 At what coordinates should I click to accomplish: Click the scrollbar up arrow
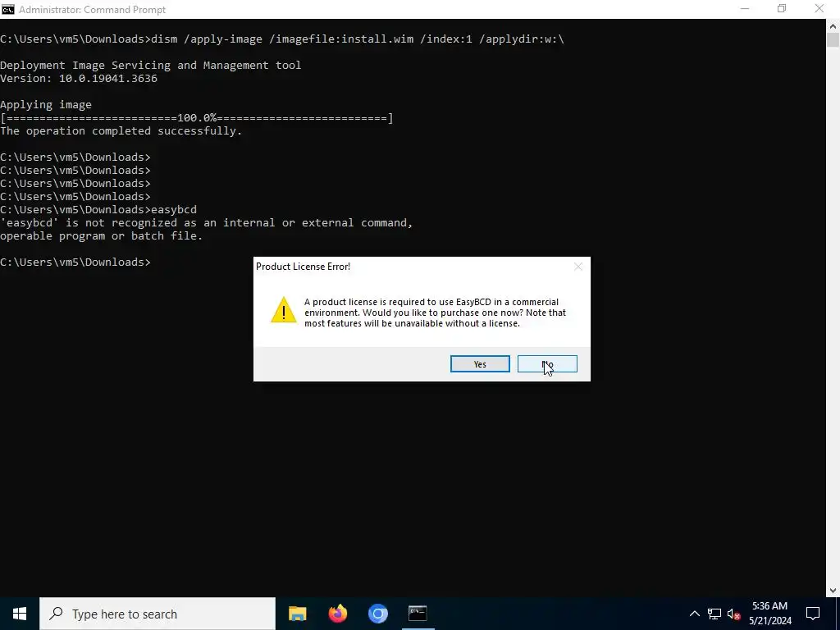833,25
